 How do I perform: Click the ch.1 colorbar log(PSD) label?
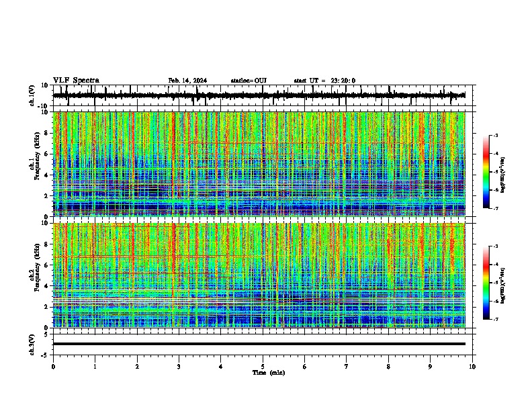[x=502, y=175]
